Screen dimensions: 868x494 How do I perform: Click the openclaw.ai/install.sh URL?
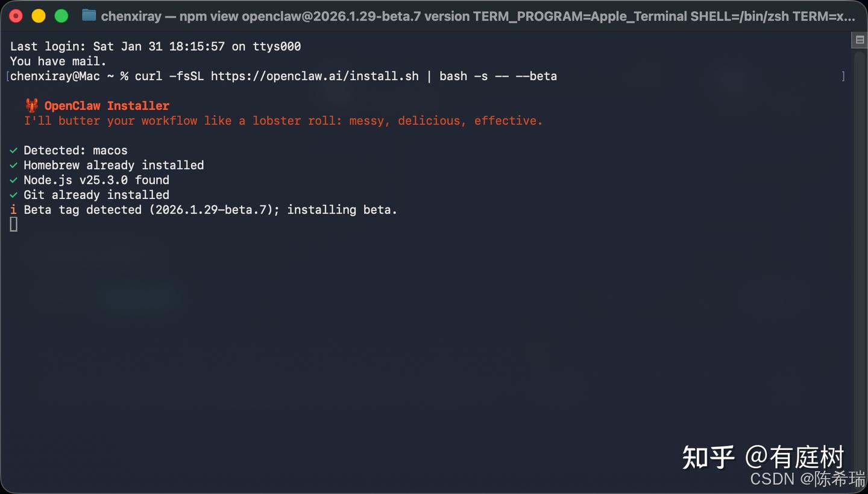pyautogui.click(x=314, y=76)
